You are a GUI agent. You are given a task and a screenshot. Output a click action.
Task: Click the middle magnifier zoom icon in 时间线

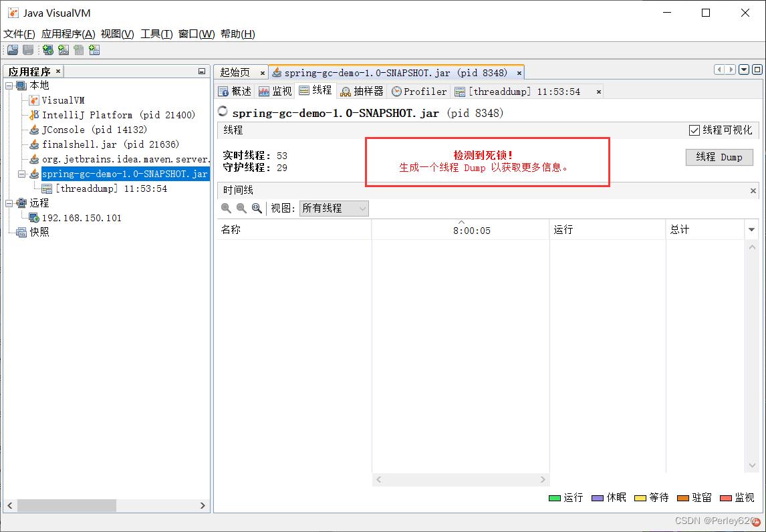pyautogui.click(x=241, y=208)
